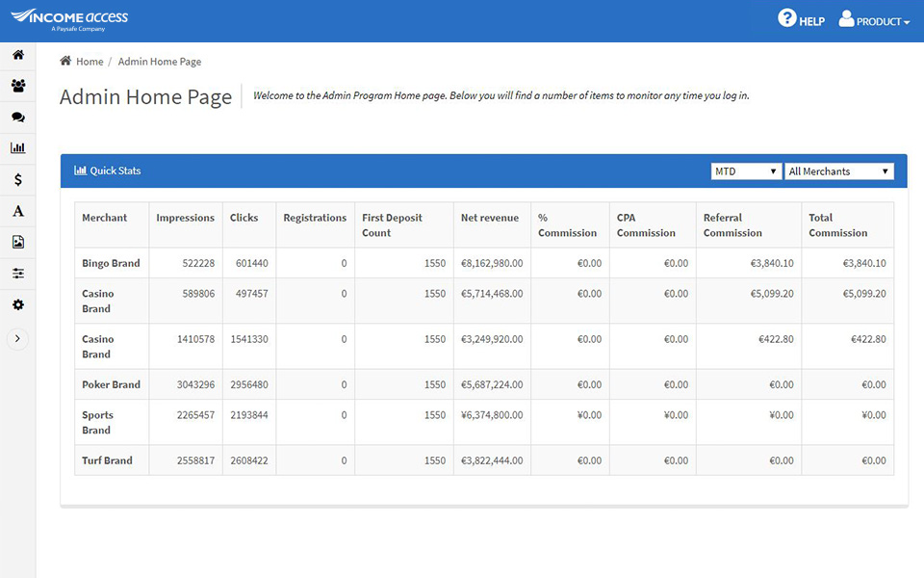The width and height of the screenshot is (924, 578).
Task: Expand the sidebar using the chevron arrow
Action: 17,338
